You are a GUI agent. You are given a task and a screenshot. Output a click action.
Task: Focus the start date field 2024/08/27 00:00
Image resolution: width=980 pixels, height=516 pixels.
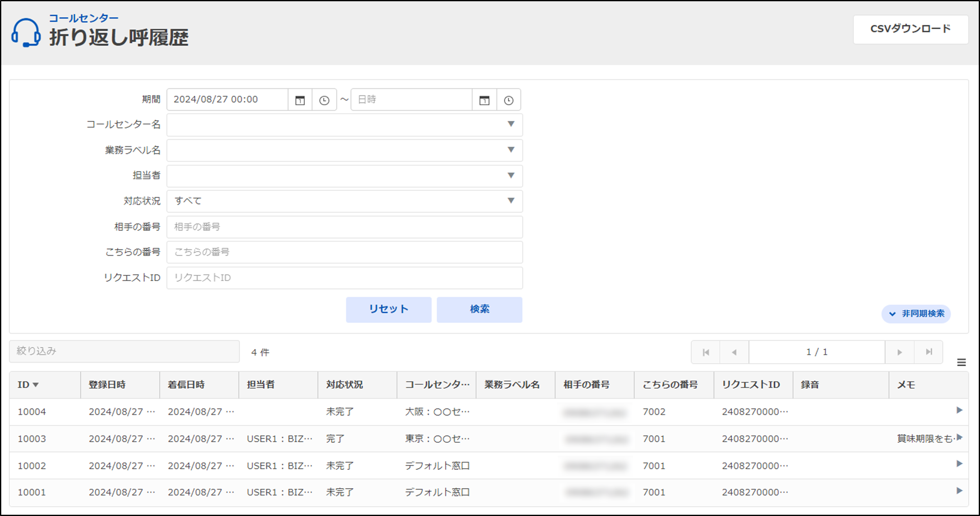coord(227,100)
